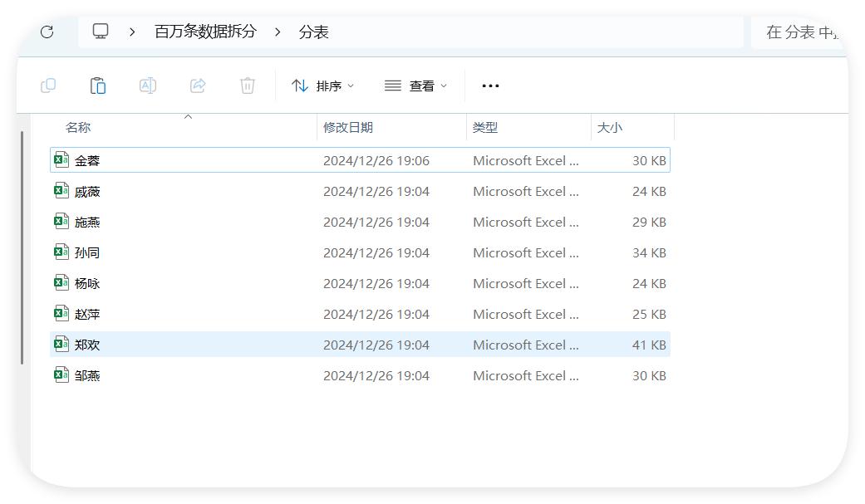The image size is (865, 504).
Task: Click the 25 KB size of 赵萍
Action: 649,315
